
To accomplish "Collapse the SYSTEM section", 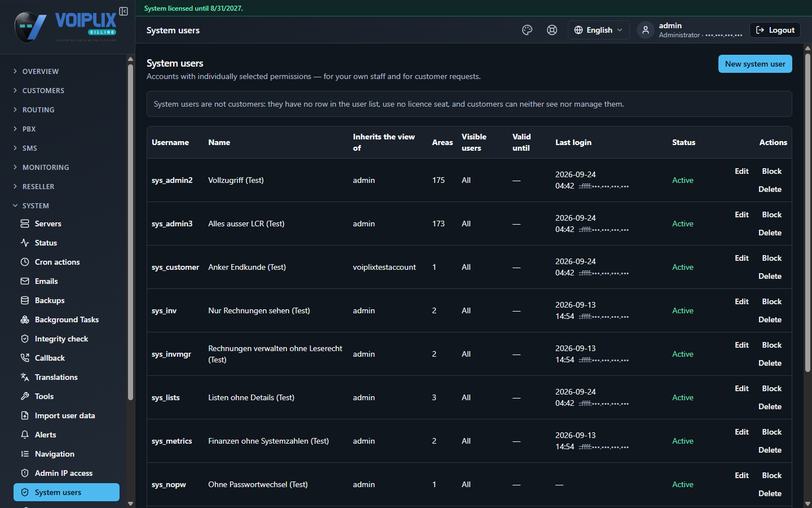I will 32,205.
